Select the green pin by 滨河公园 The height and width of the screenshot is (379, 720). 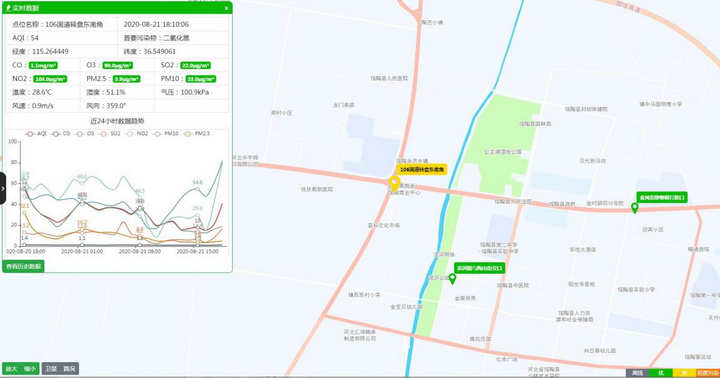click(x=452, y=278)
